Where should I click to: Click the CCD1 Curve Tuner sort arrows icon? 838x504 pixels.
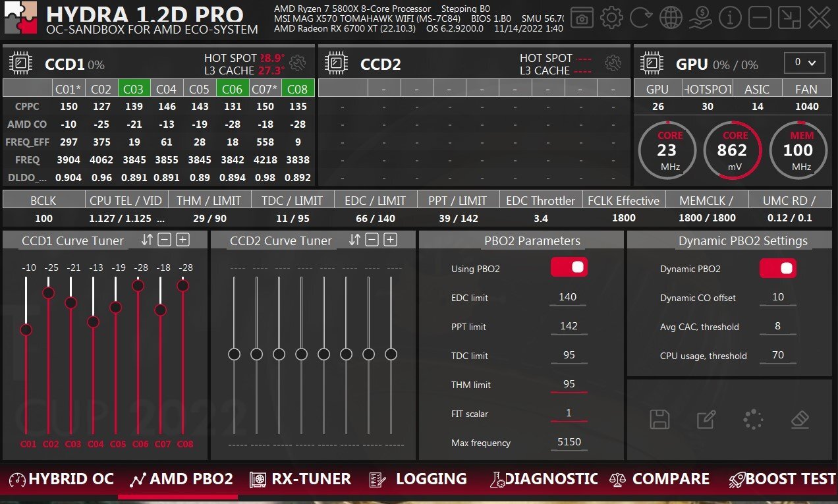coord(147,240)
